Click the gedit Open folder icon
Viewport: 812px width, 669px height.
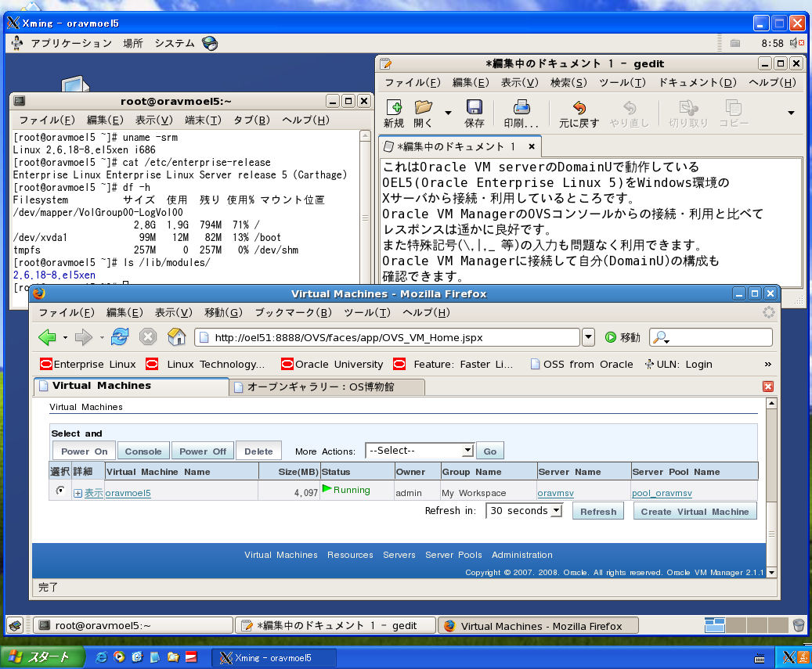(x=423, y=107)
